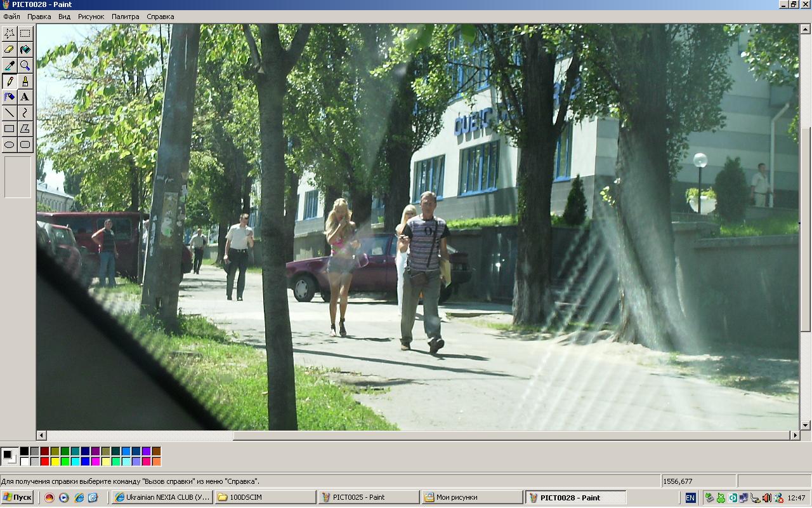The width and height of the screenshot is (812, 508).
Task: Choose the Brush tool
Action: [25, 81]
